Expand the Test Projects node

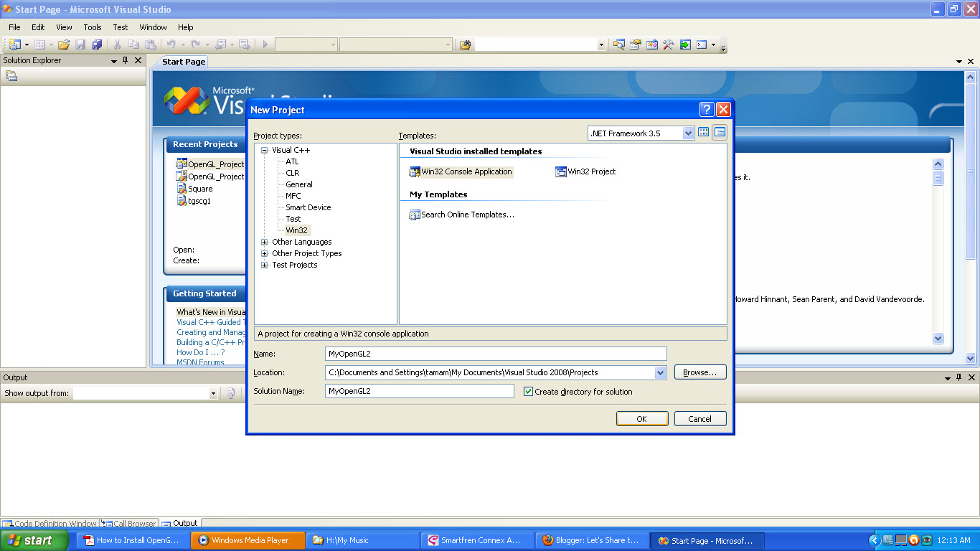(265, 265)
